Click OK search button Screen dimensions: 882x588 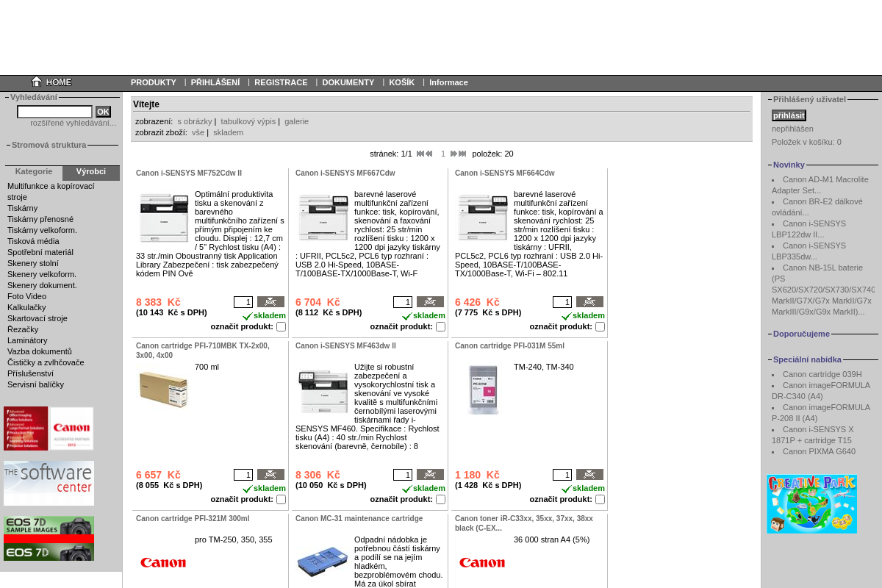(103, 112)
